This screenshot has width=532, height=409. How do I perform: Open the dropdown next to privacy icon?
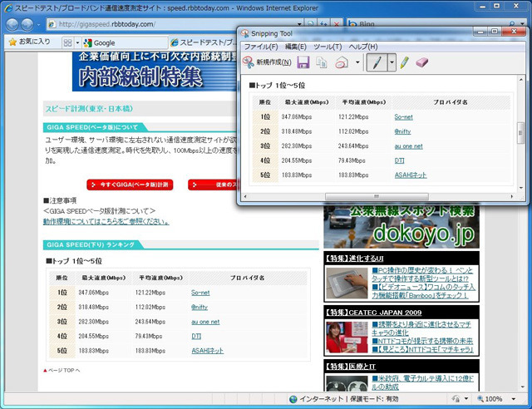coord(466,399)
